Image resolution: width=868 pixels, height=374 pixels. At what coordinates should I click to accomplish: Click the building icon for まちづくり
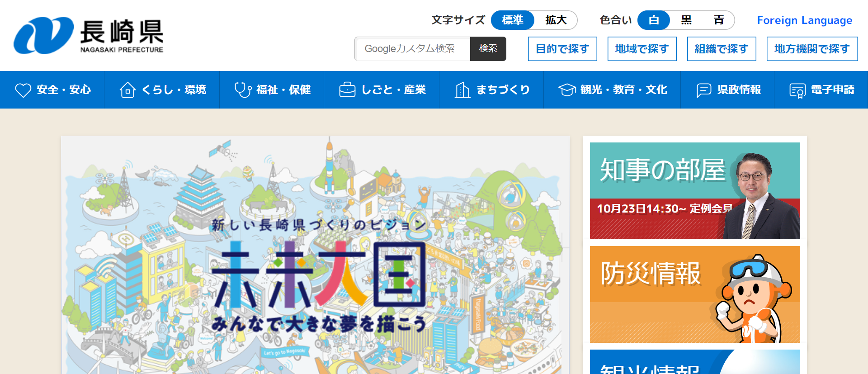coord(462,90)
